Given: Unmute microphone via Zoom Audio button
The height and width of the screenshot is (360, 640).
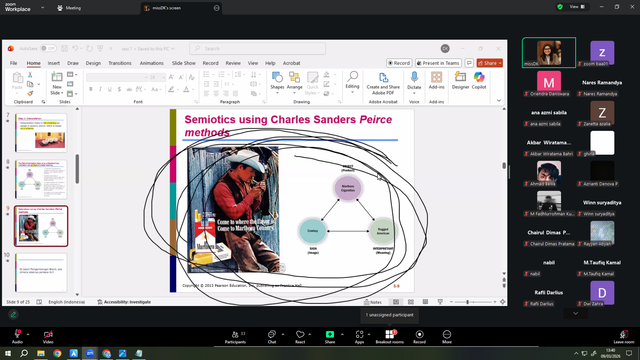Looking at the screenshot, I should click(x=17, y=337).
